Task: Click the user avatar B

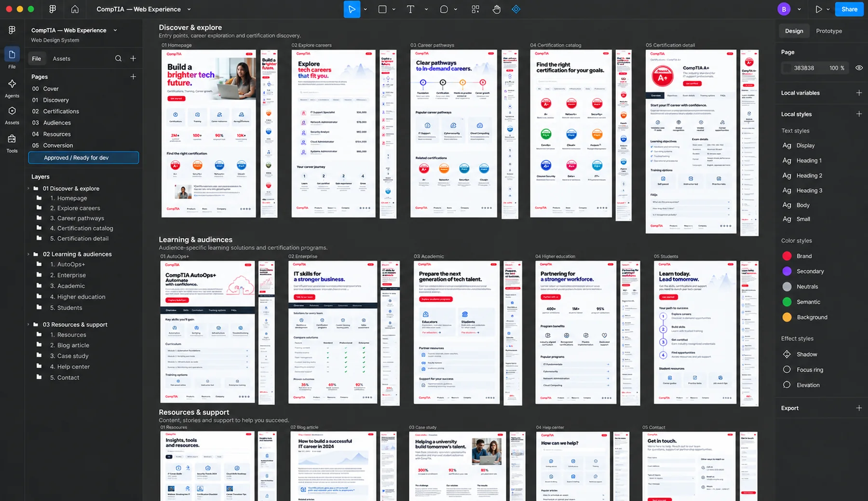Action: 784,9
